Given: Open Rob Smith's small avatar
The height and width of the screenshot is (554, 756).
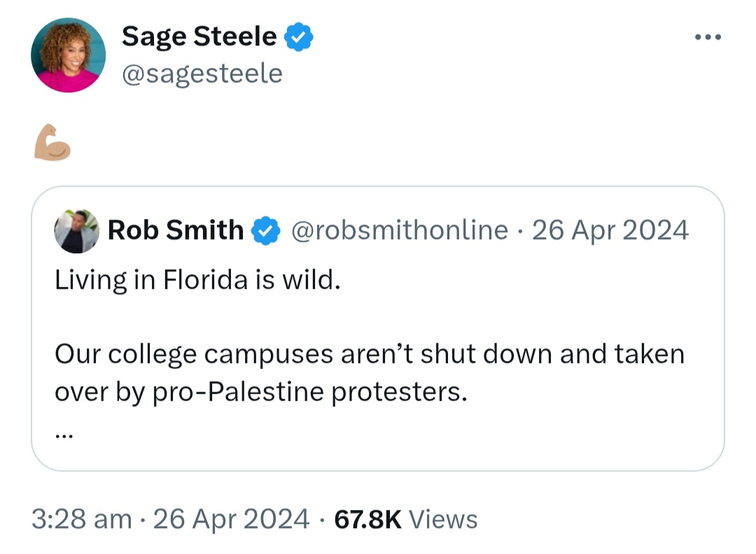Looking at the screenshot, I should (77, 231).
